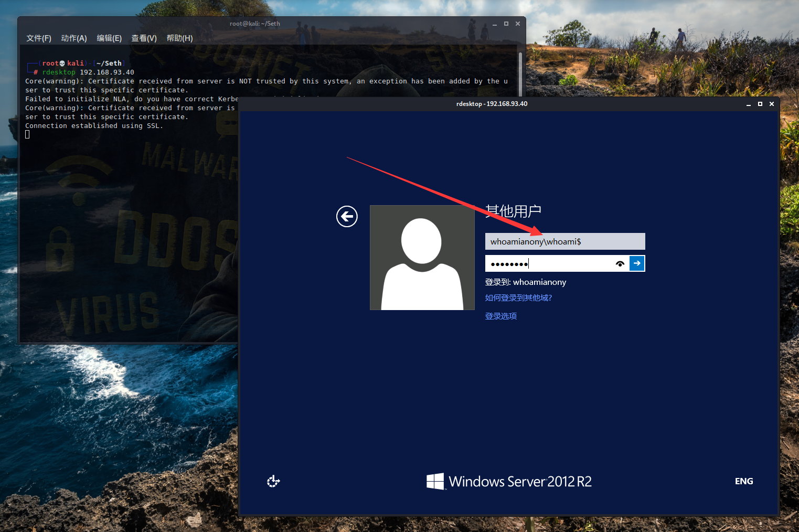Open the 查看(V) menu in terminal
Screen dimensions: 799x532
pyautogui.click(x=144, y=38)
